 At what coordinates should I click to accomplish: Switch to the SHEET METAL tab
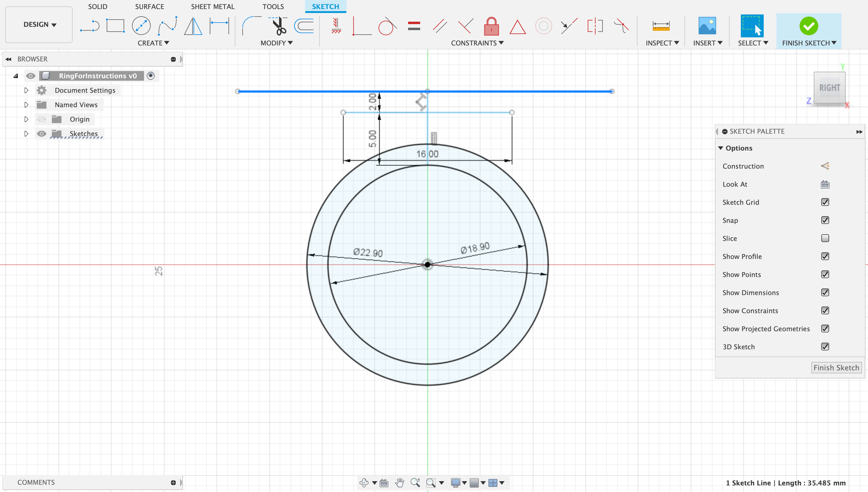212,6
